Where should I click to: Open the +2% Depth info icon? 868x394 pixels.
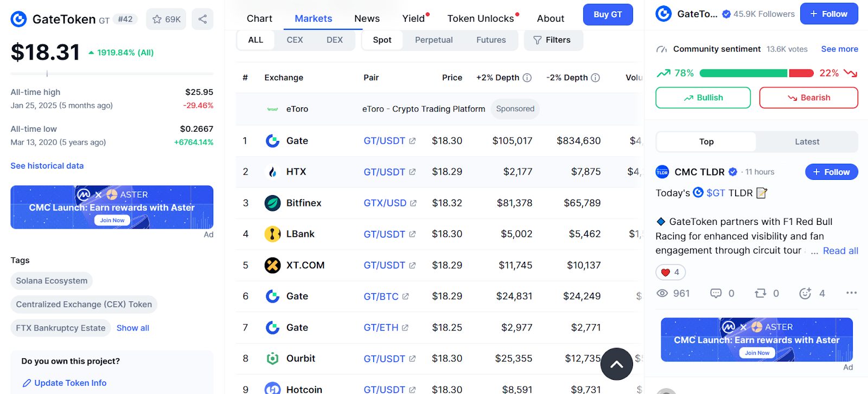click(527, 77)
